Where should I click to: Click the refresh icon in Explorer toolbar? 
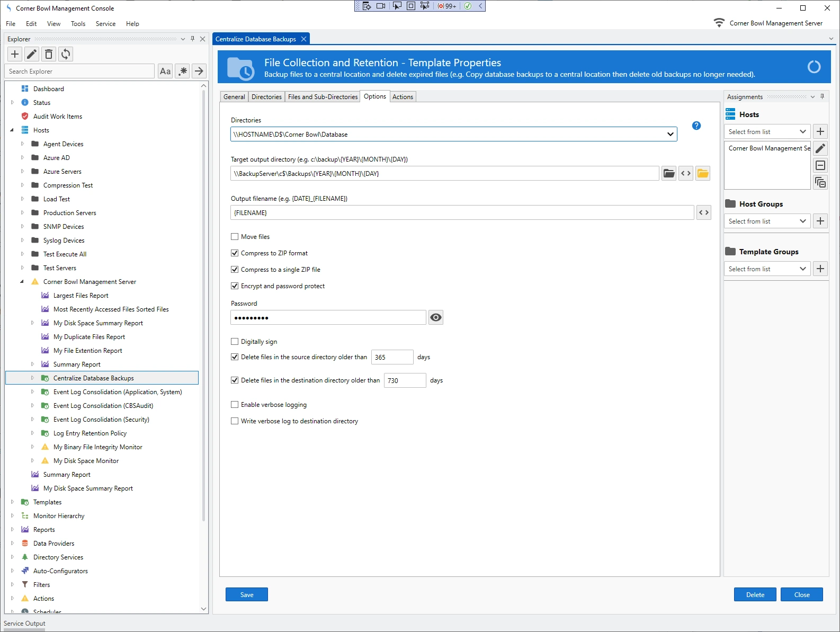click(x=66, y=54)
